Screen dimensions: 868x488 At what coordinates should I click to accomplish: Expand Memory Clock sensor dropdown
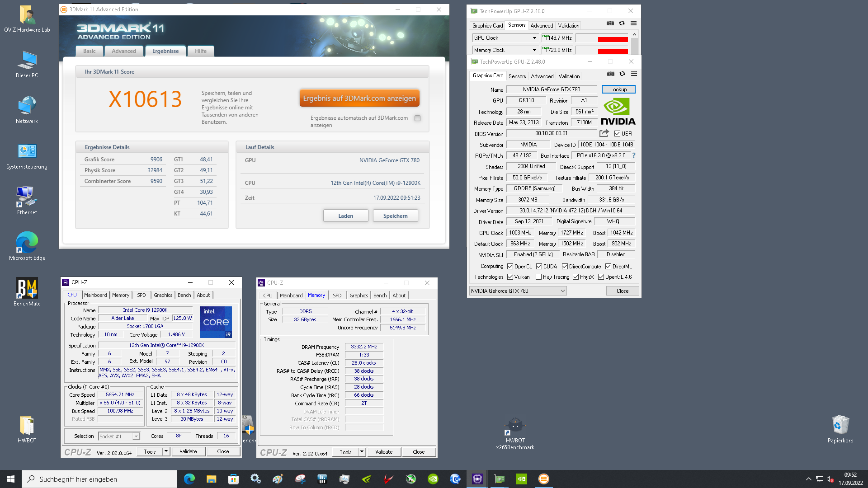[534, 50]
